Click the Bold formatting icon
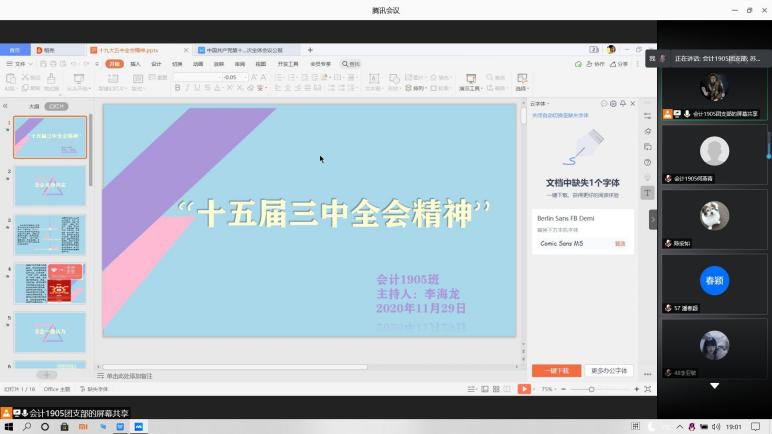Image resolution: width=772 pixels, height=434 pixels. (x=177, y=88)
